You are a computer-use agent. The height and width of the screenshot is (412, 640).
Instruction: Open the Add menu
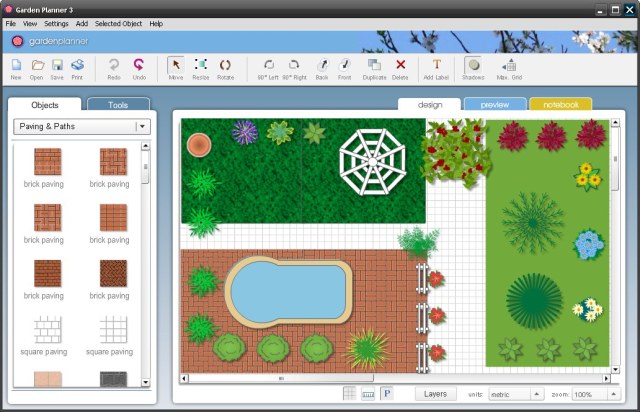coord(82,24)
